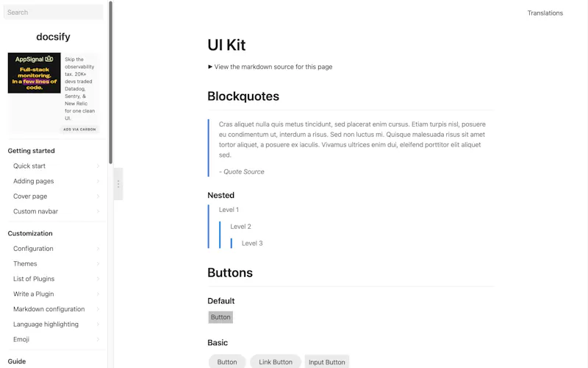Image resolution: width=588 pixels, height=368 pixels.
Task: Click the Level 2 blockquote text
Action: [241, 227]
